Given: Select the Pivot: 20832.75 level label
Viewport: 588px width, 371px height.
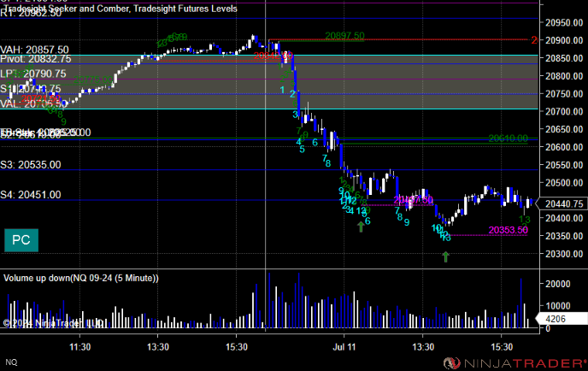Looking at the screenshot, I should coord(36,59).
